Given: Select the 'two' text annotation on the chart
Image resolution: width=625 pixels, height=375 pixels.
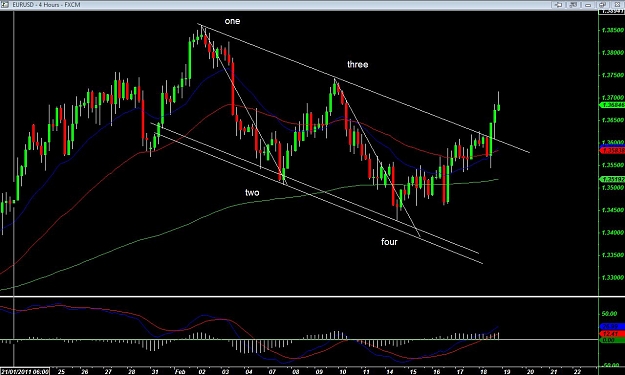Looking at the screenshot, I should [x=252, y=193].
